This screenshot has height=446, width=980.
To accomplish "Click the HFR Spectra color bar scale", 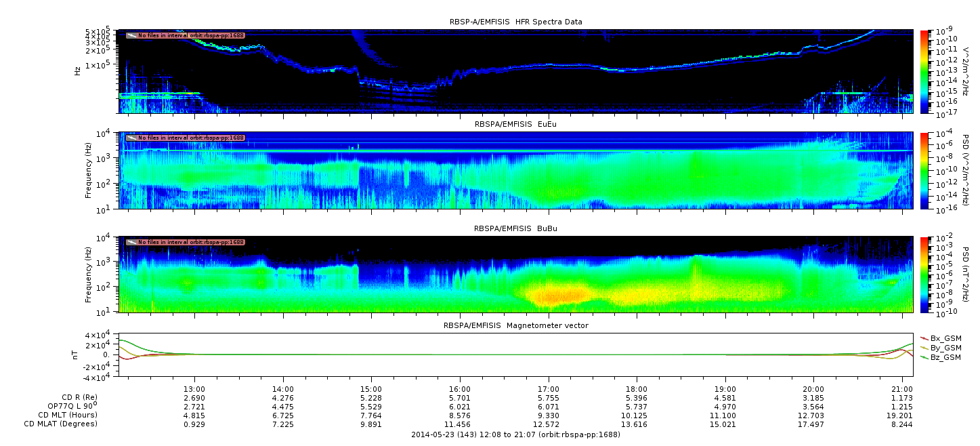I will pyautogui.click(x=924, y=70).
